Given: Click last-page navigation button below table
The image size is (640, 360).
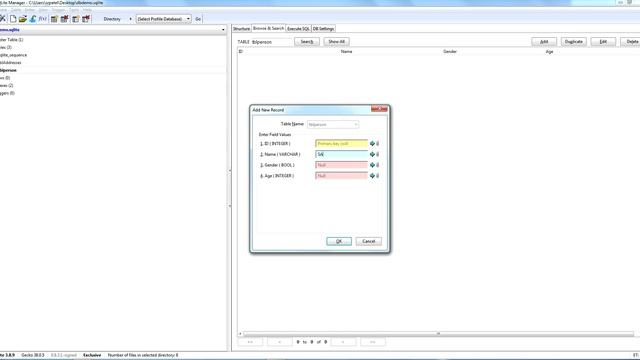Looking at the screenshot, I should (x=373, y=342).
